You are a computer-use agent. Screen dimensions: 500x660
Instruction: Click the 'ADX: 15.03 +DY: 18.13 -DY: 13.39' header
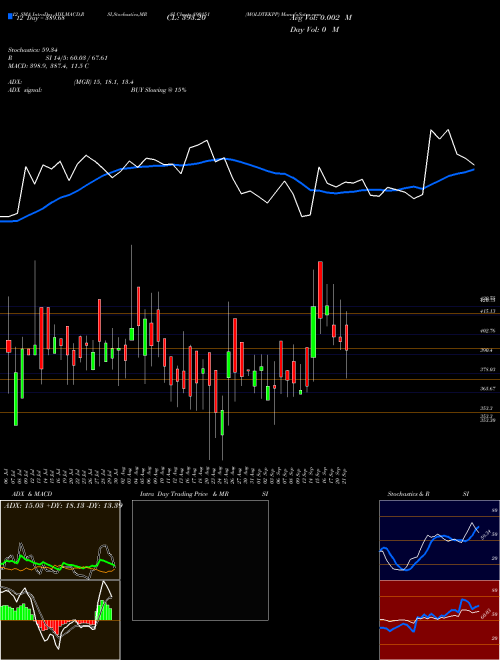63,506
